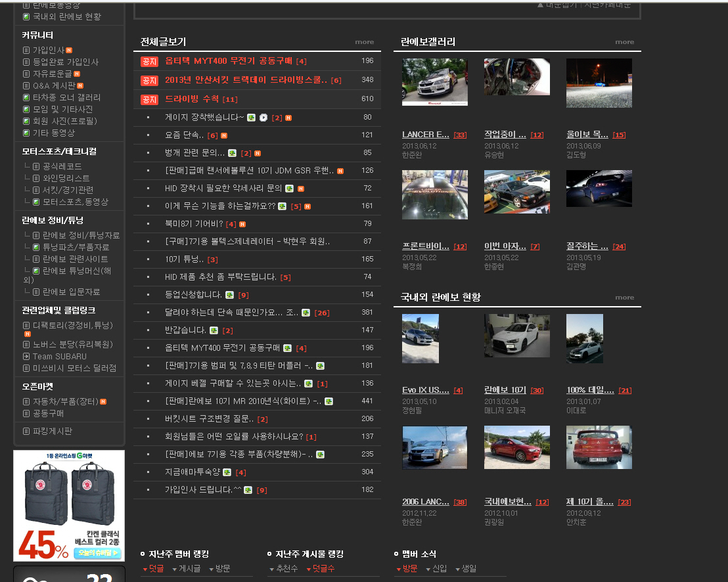Click the 가입인사 board icon in sidebar
This screenshot has width=728, height=582.
26,50
